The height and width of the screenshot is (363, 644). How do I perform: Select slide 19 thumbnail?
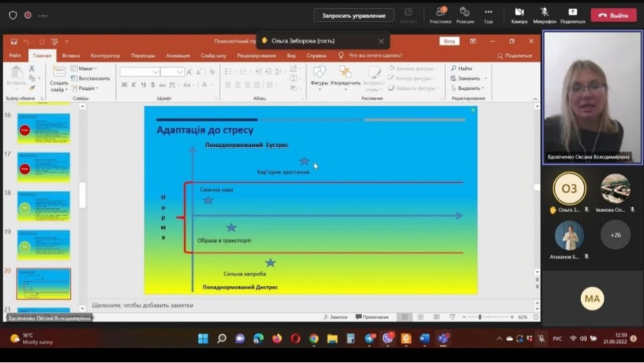(x=43, y=245)
